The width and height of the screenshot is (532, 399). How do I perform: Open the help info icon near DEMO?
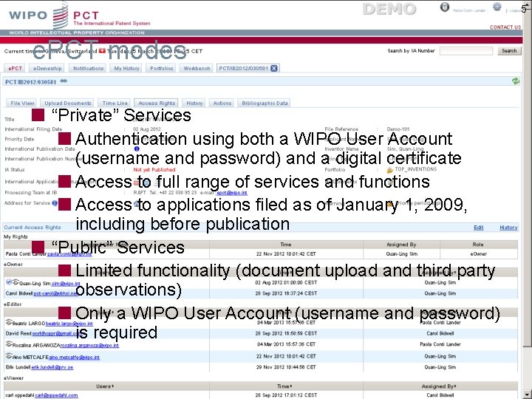click(445, 7)
